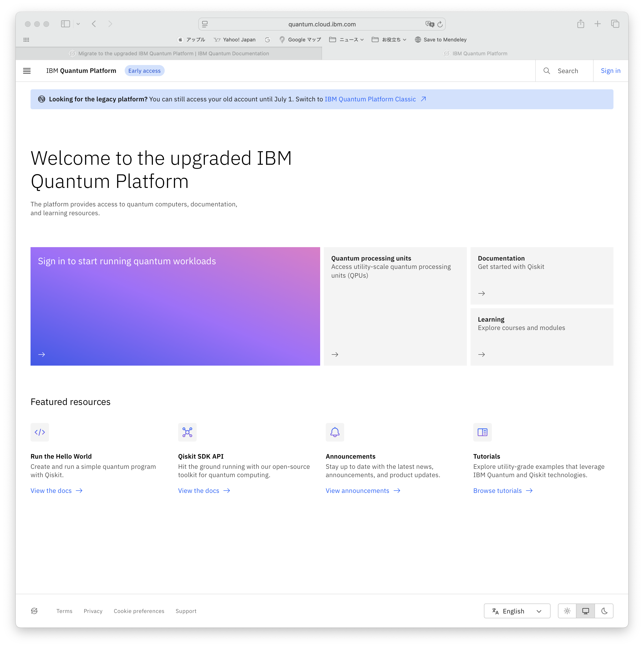Switch to the IBM Quantum Platform tab
The width and height of the screenshot is (644, 647).
pos(475,53)
